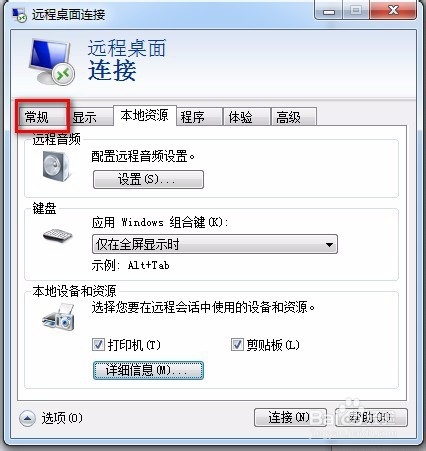
Task: Toggle the 剪贴板 checkbox
Action: tap(237, 345)
